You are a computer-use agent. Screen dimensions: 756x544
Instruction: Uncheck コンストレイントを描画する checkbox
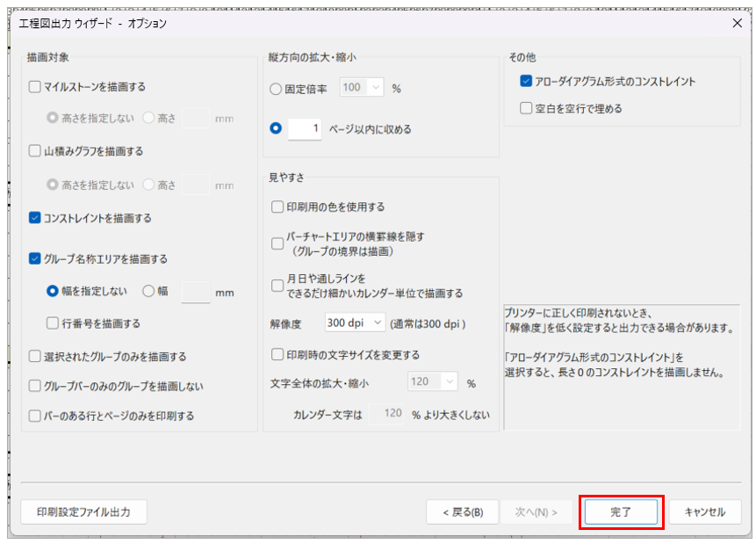click(x=35, y=217)
